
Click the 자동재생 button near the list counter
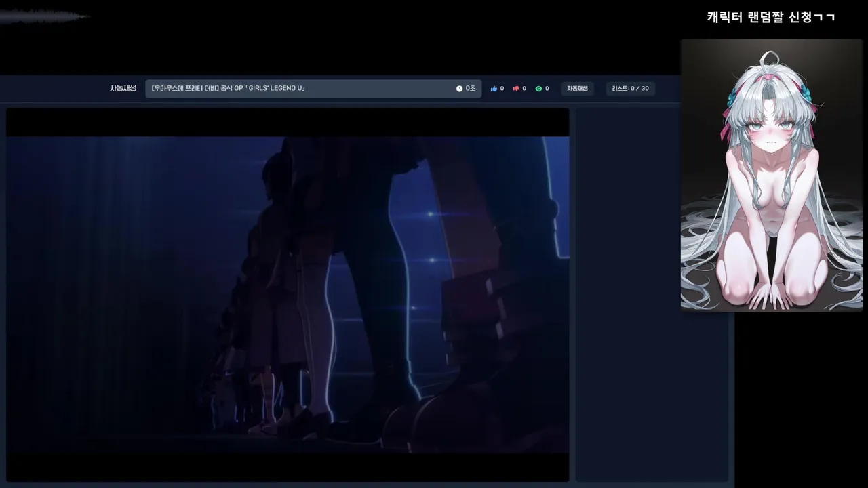[577, 89]
